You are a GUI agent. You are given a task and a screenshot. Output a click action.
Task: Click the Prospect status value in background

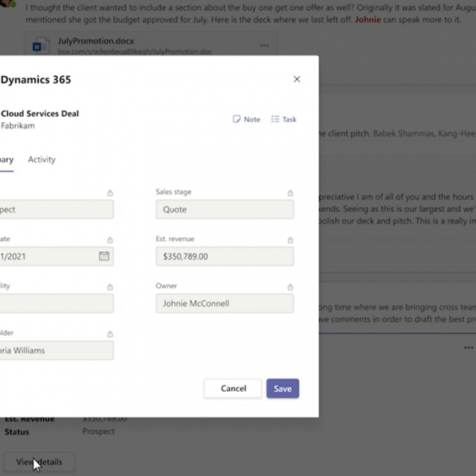tap(98, 432)
